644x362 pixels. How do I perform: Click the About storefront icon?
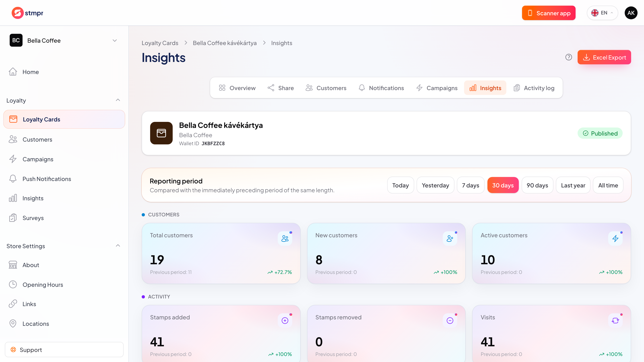[x=13, y=265]
